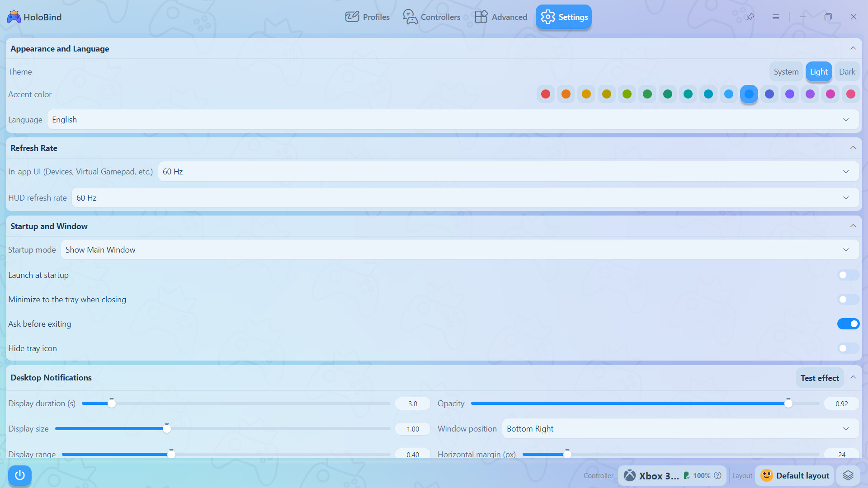
Task: Select the Dark theme option
Action: click(847, 72)
